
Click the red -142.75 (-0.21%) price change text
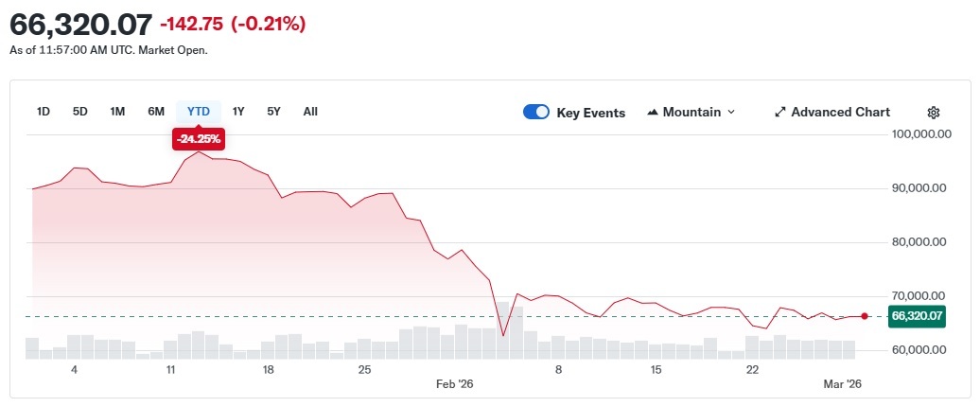point(233,24)
